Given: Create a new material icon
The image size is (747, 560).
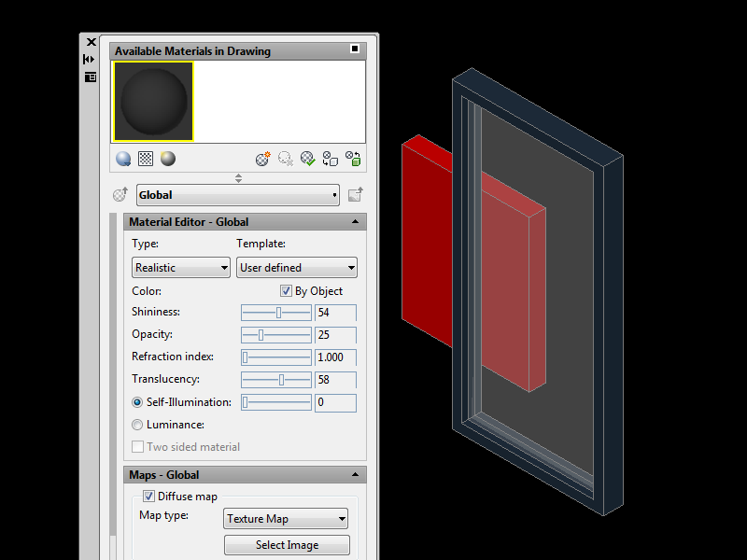Looking at the screenshot, I should point(263,159).
